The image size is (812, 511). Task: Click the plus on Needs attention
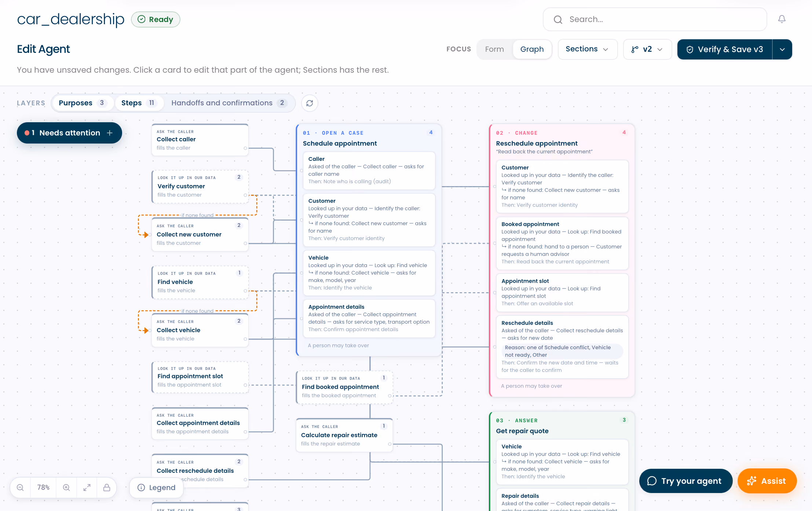110,133
